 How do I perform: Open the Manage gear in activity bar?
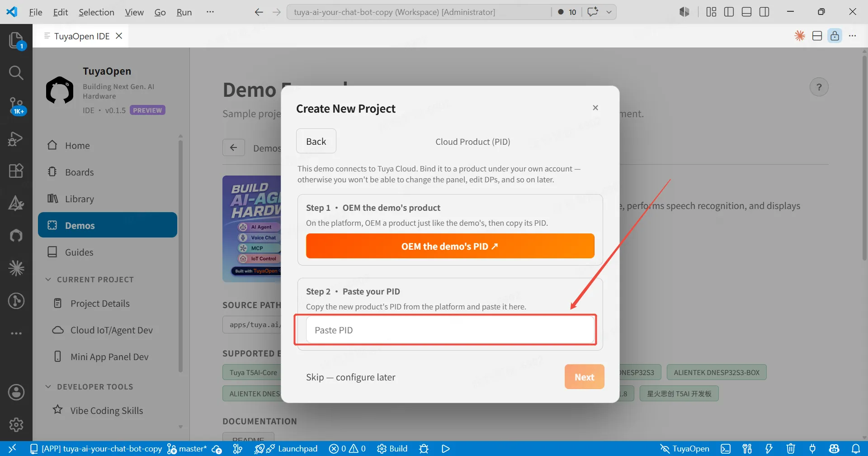click(16, 425)
